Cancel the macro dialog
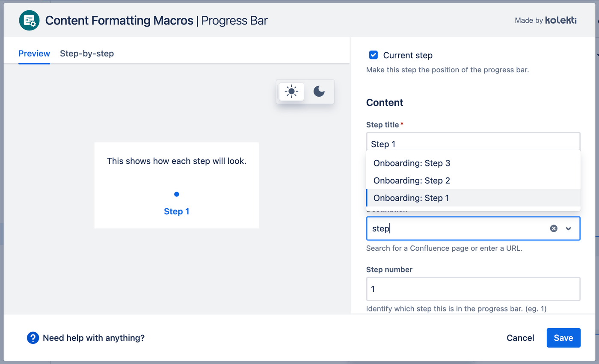Viewport: 599px width, 364px height. tap(520, 338)
